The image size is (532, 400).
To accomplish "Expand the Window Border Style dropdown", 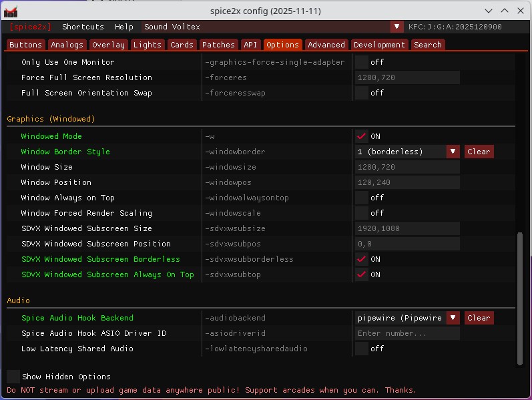I will [x=453, y=152].
